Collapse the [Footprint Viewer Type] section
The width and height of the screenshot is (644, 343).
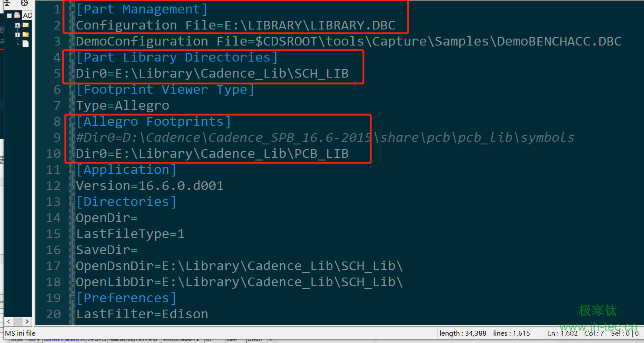72,89
